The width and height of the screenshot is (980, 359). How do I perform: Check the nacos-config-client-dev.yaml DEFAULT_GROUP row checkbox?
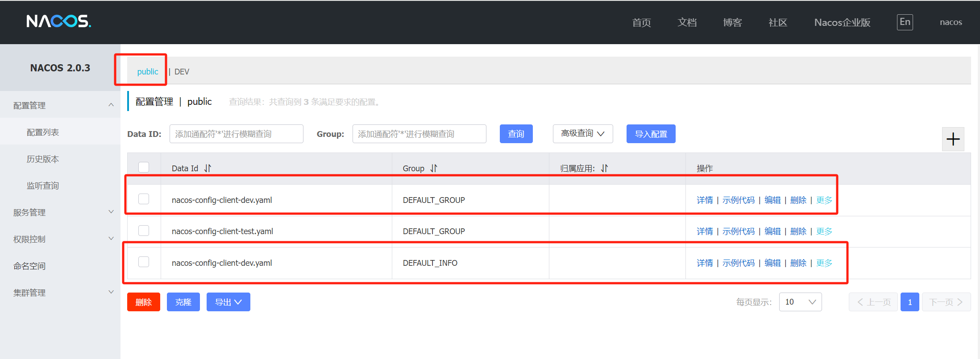[144, 199]
